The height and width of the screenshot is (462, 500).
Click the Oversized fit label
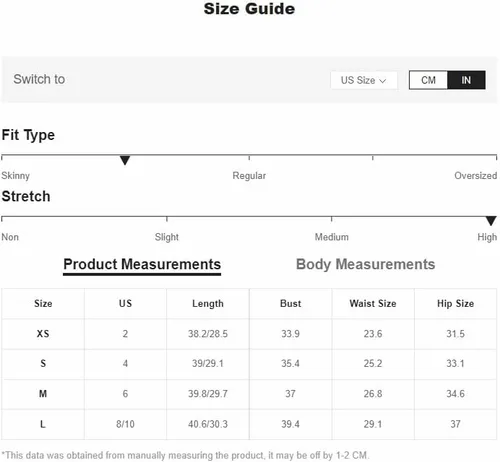coord(476,176)
